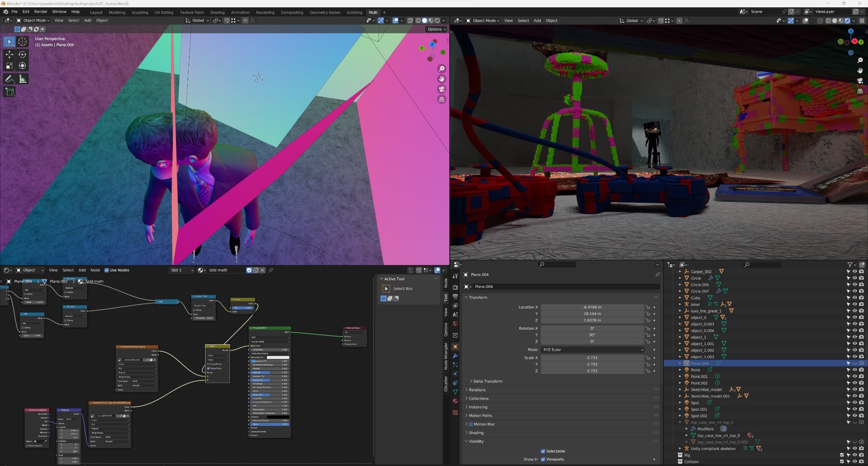Open the World properties tab
The image size is (868, 466).
coord(455,324)
